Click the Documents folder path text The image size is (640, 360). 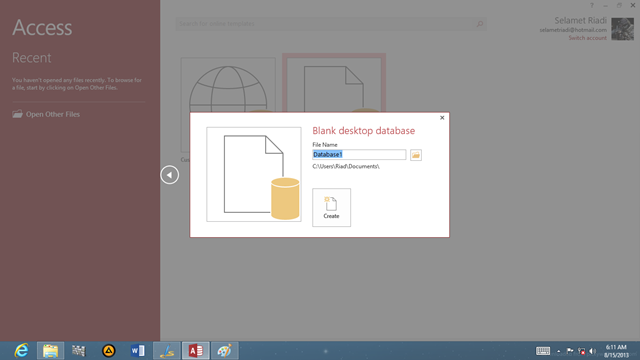click(346, 166)
